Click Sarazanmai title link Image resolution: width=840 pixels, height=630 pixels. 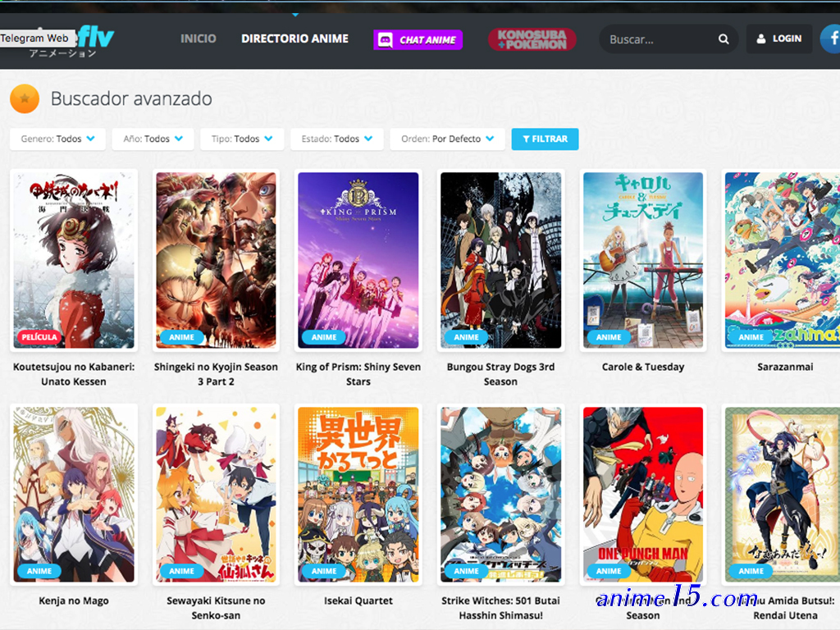(785, 367)
